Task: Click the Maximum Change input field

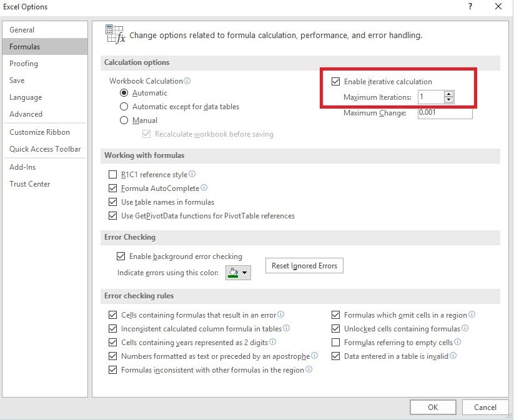Action: (445, 113)
